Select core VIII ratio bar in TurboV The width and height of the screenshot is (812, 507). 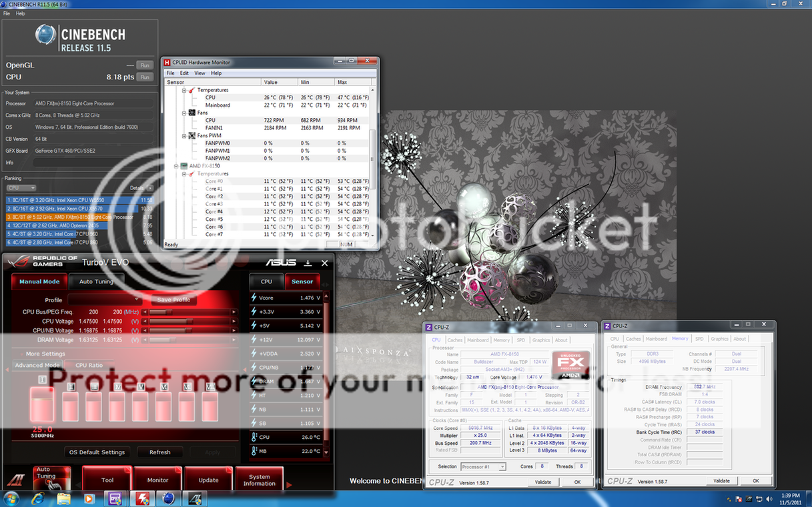pos(210,406)
